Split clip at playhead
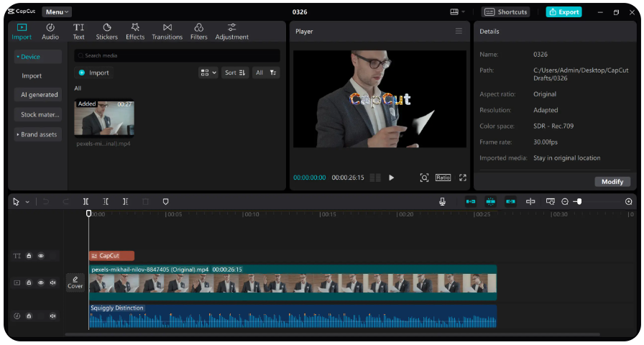The width and height of the screenshot is (644, 345). pos(86,202)
